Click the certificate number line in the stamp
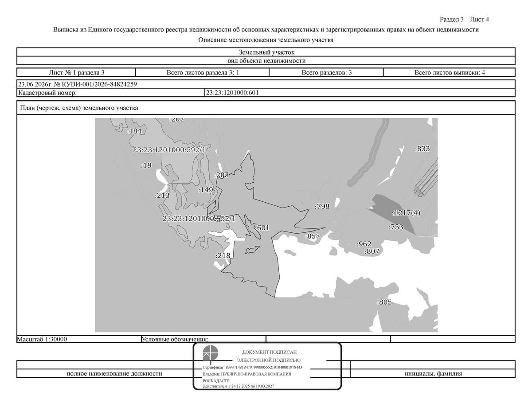The height and width of the screenshot is (411, 532). click(252, 368)
